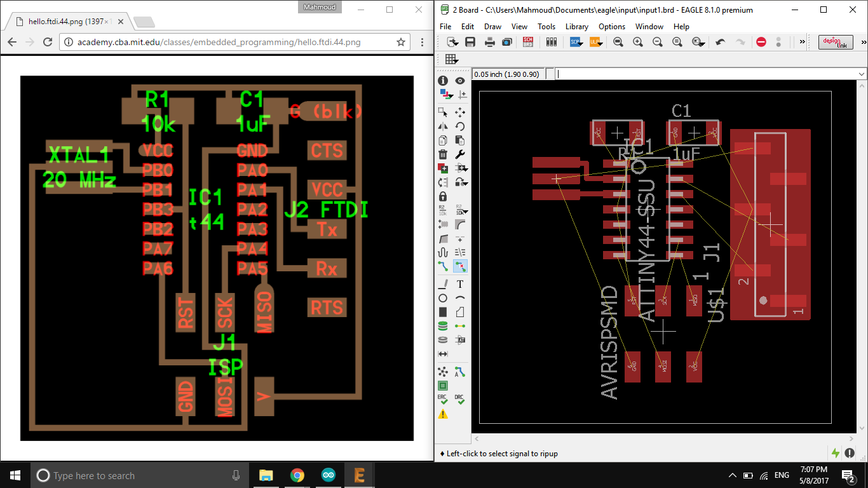Select the Move tool
868x488 pixels.
[460, 112]
